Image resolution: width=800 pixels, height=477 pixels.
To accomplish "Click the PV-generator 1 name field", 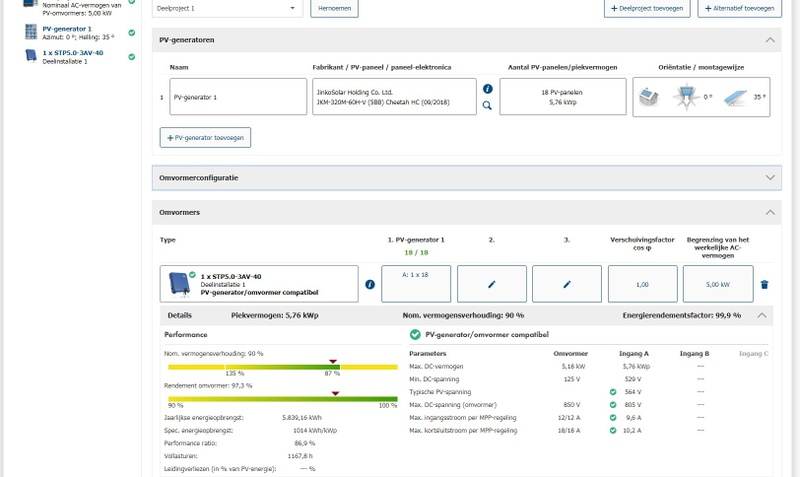I will coord(238,98).
